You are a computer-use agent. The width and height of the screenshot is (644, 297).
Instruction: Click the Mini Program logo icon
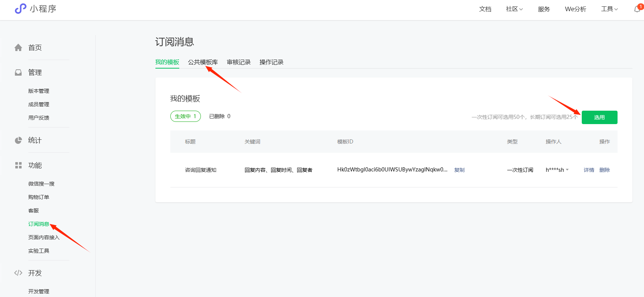20,9
